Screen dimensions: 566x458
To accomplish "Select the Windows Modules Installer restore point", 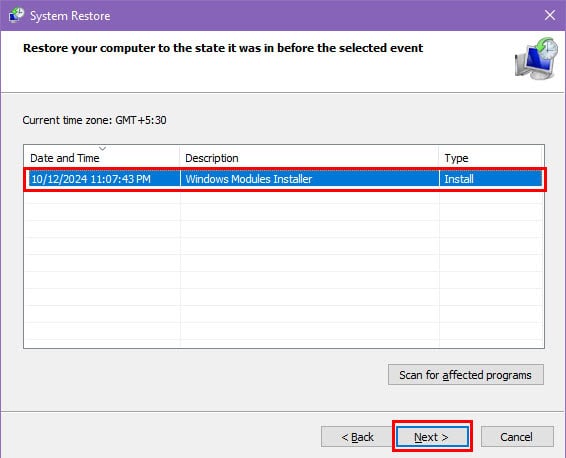I will coord(285,179).
